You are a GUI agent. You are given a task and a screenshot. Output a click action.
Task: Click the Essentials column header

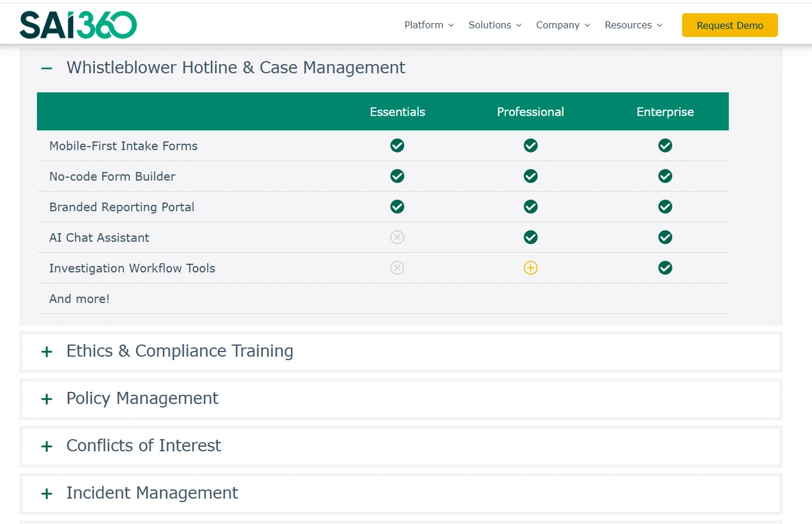click(x=398, y=111)
